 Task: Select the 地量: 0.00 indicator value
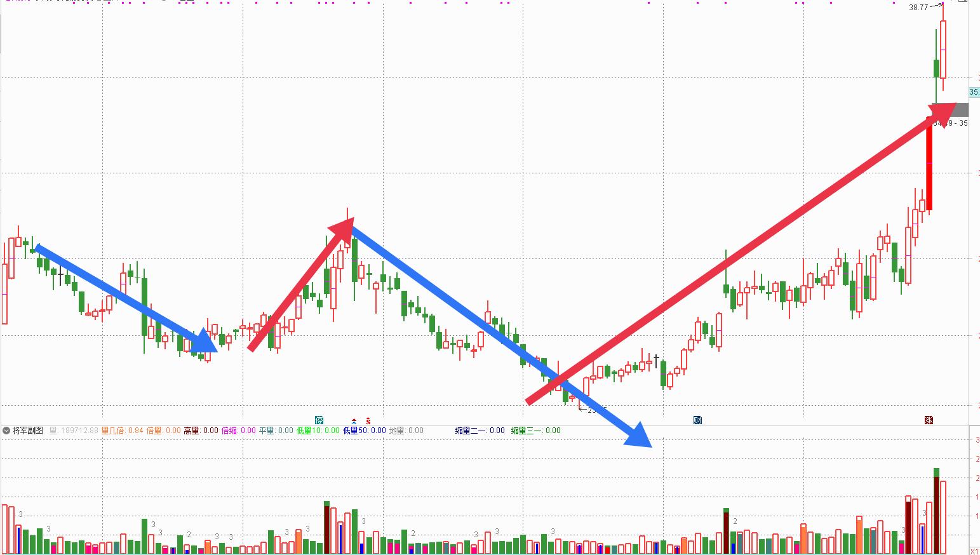pos(406,431)
